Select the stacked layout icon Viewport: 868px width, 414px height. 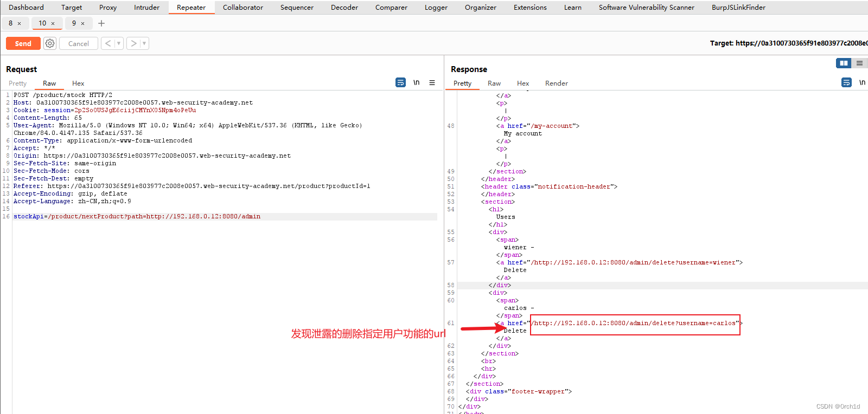click(859, 63)
